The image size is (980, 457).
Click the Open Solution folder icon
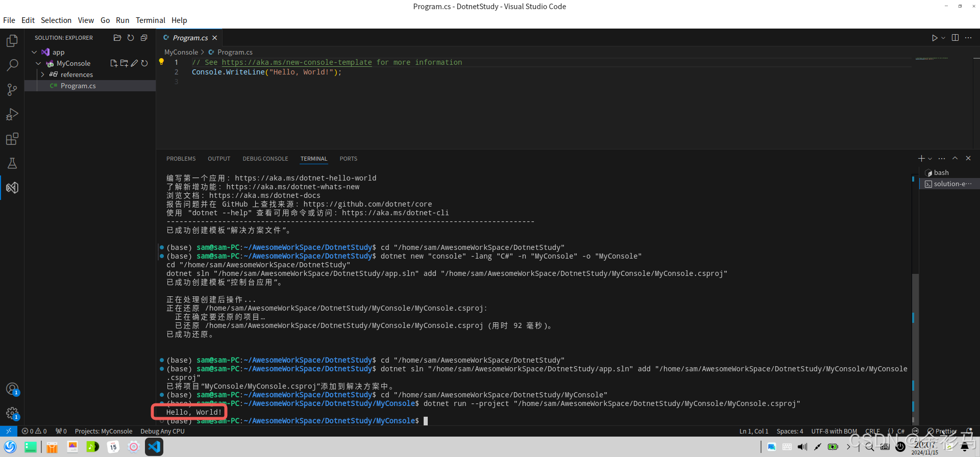(x=117, y=38)
